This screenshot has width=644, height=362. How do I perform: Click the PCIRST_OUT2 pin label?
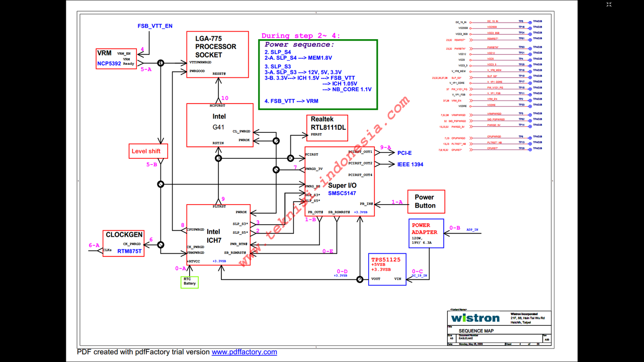coord(360,163)
